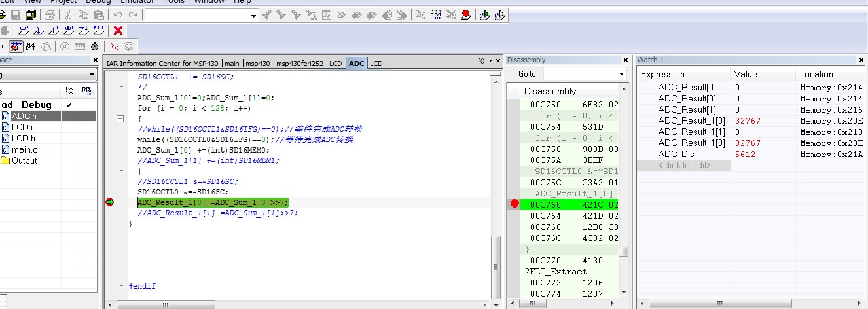Click the Stop Build icon
This screenshot has width=868, height=309.
point(450,14)
